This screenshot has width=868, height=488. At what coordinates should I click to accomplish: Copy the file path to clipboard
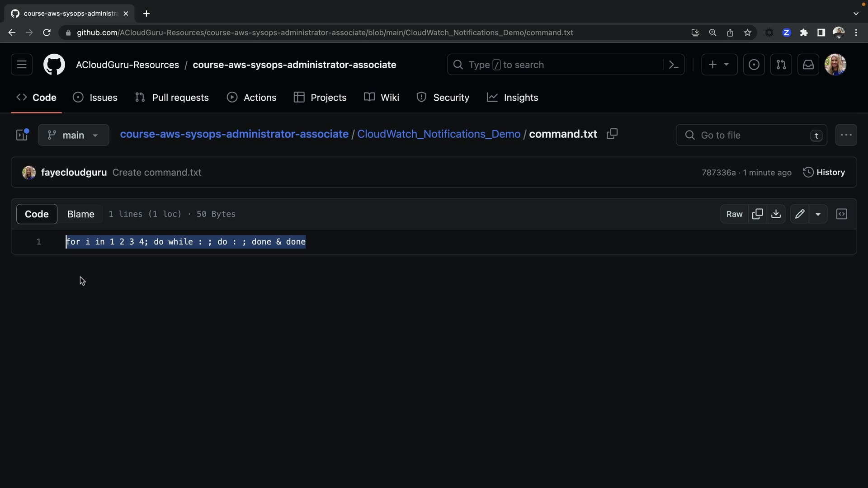pyautogui.click(x=612, y=134)
